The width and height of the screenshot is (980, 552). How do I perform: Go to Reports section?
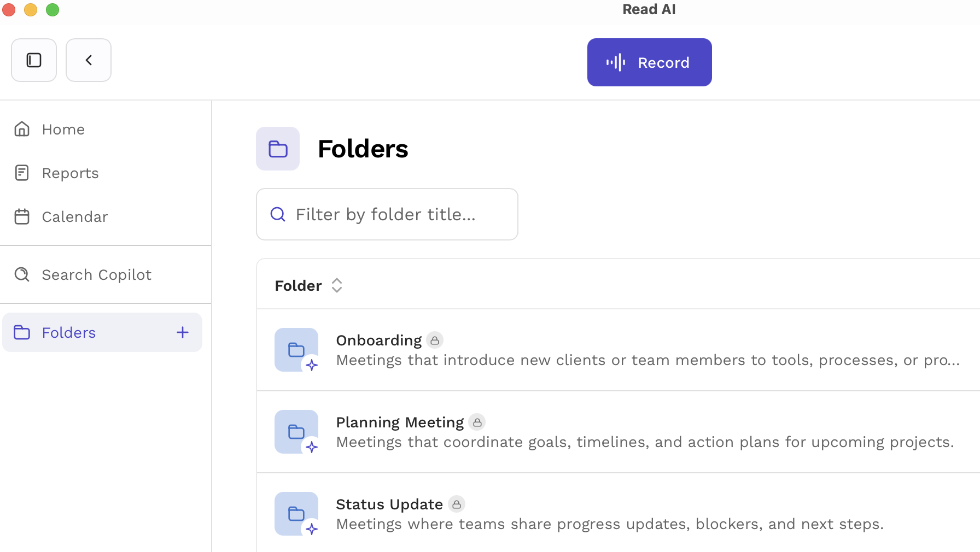point(70,173)
